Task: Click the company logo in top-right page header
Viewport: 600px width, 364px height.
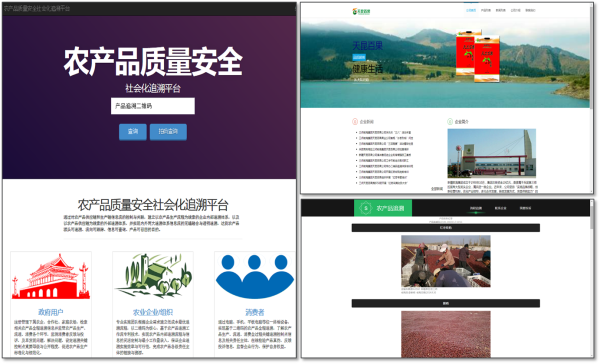Action: 361,11
